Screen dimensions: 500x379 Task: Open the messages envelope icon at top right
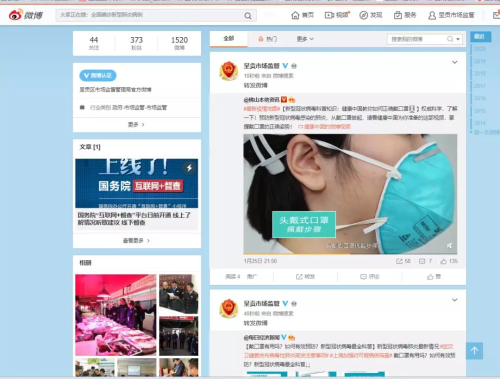496,15
